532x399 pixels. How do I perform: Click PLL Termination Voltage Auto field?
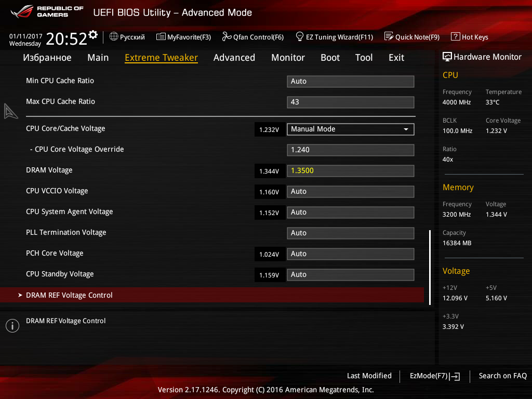351,233
